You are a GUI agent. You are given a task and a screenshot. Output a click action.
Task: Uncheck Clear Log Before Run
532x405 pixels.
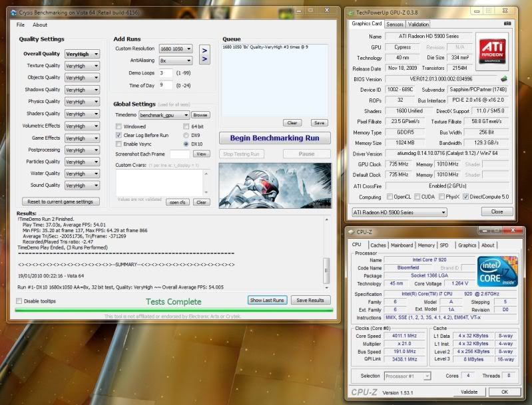coord(119,135)
